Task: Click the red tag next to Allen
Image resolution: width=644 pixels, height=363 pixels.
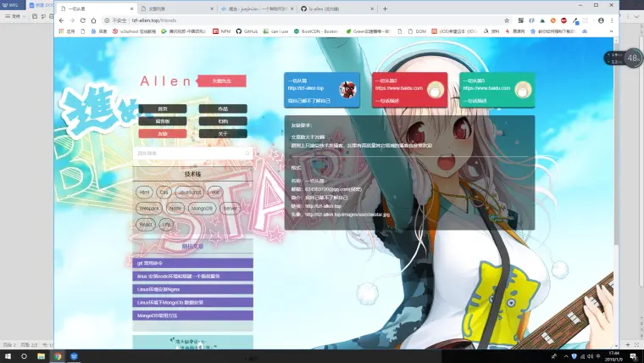Action: (222, 81)
